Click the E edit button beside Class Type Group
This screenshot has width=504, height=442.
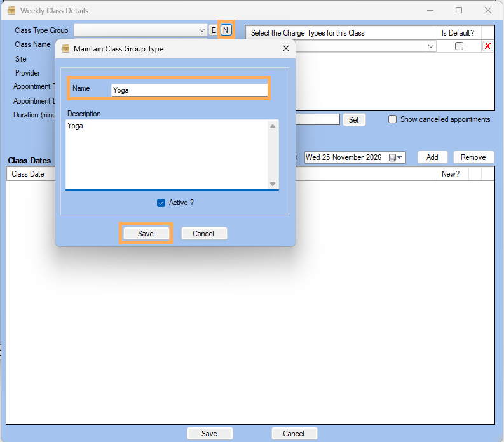tap(214, 30)
